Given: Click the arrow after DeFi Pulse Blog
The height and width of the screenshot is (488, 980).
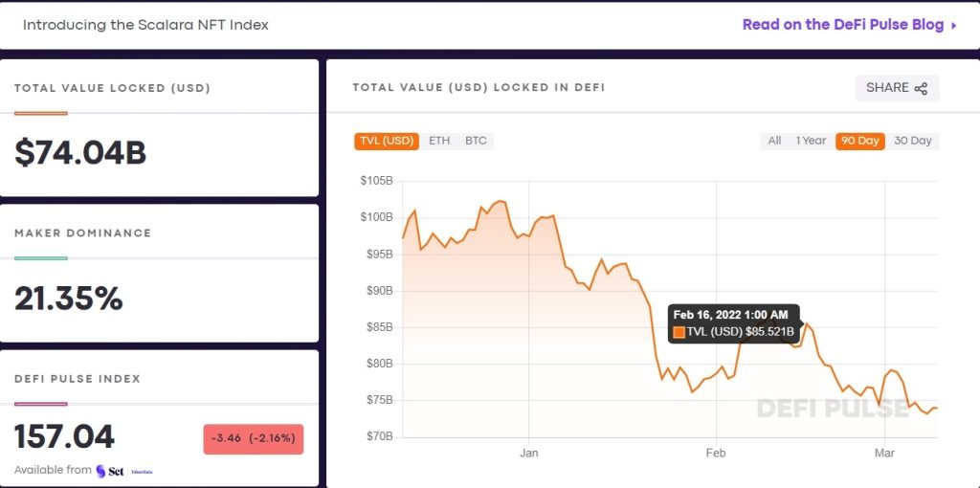Looking at the screenshot, I should point(953,26).
